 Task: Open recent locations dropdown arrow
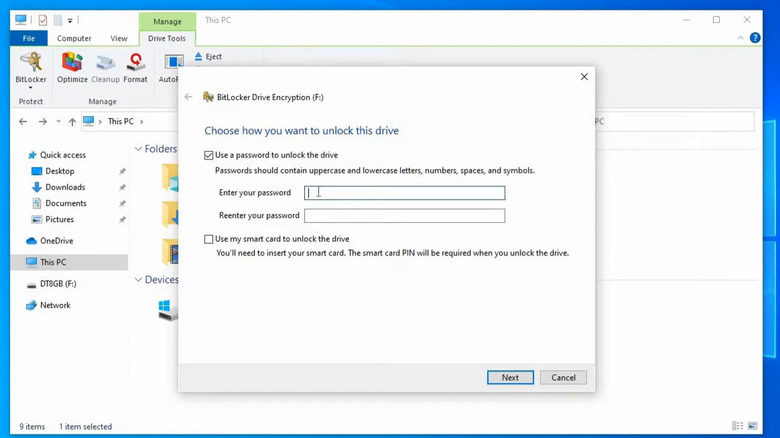tap(58, 121)
